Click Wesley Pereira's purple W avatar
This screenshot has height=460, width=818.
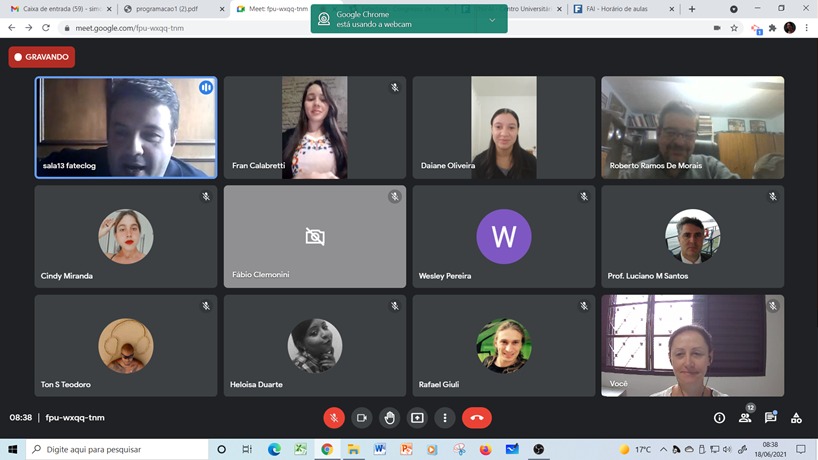click(x=503, y=236)
